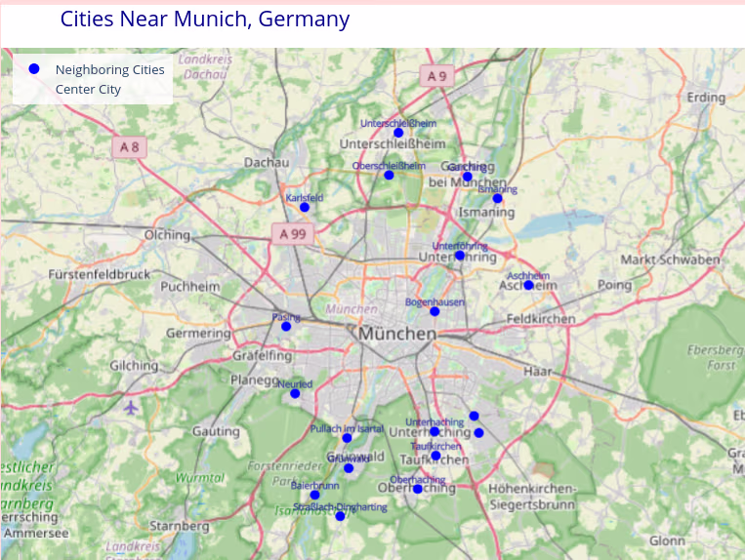Image resolution: width=745 pixels, height=560 pixels.
Task: Click the blue Bogenhausen text label
Action: tap(435, 301)
